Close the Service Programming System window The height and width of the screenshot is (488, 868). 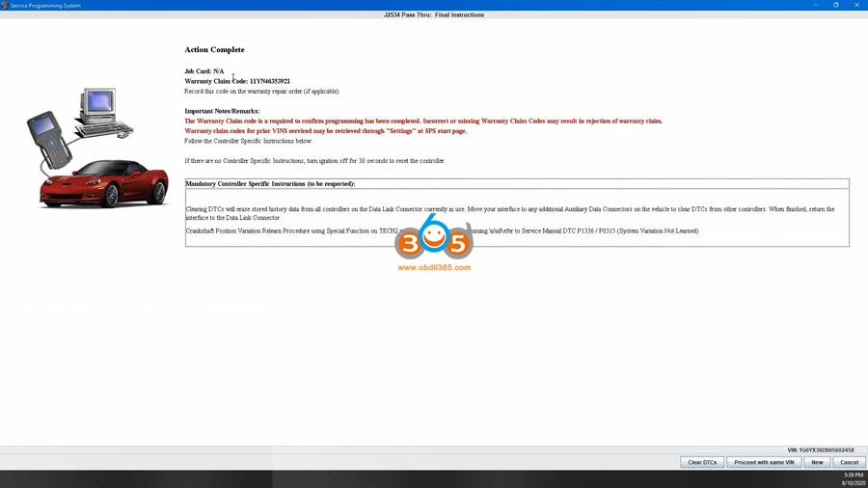tap(856, 5)
